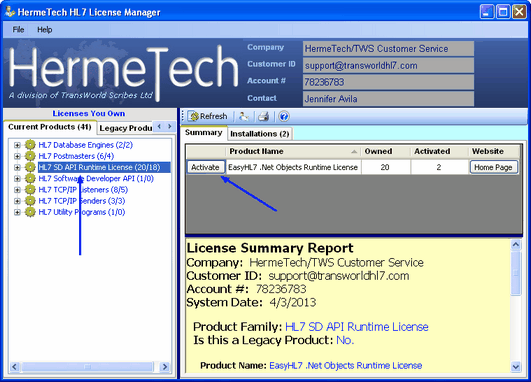Click gear icon beside HL7 TCP/IP Senders
The width and height of the screenshot is (531, 382).
[30, 201]
